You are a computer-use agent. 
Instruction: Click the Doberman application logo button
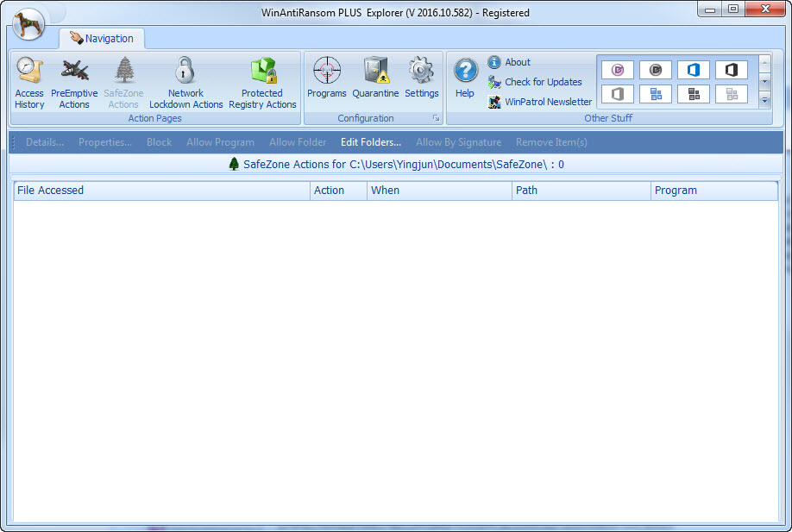point(28,24)
